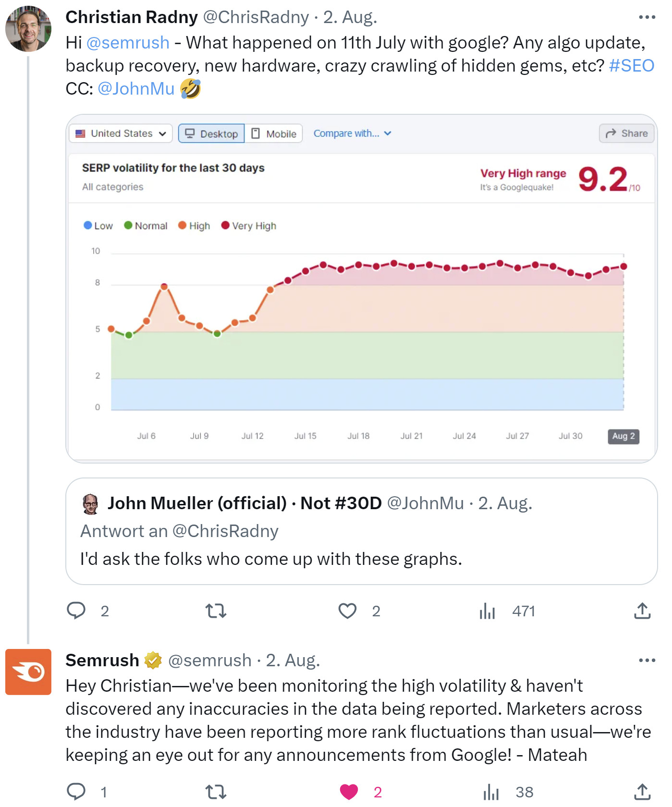Screen dimensions: 672x807
Task: Click the Aug 2 date marker on the chart
Action: point(623,437)
